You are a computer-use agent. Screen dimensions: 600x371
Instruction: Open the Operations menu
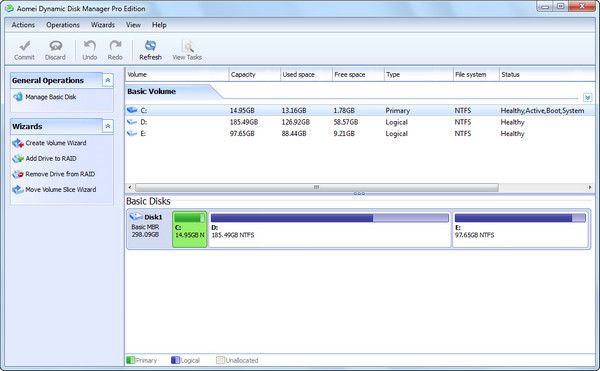63,25
